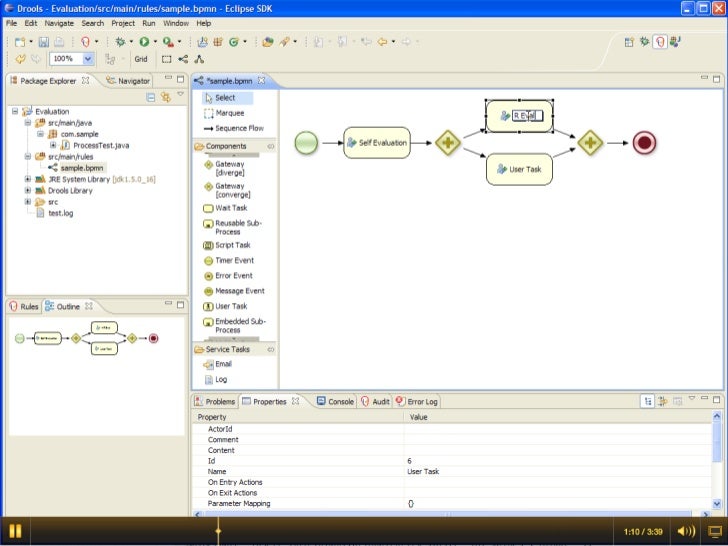
Task: Click the red End event node
Action: [x=644, y=143]
